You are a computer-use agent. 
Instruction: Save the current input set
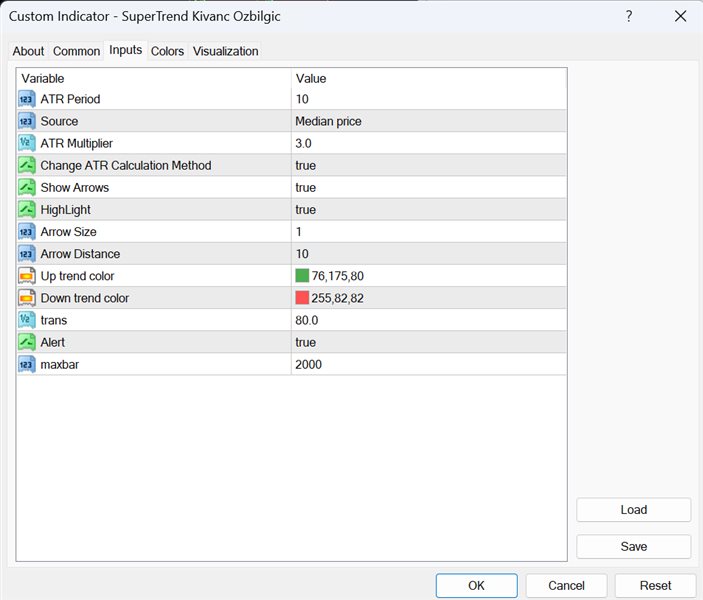(634, 547)
